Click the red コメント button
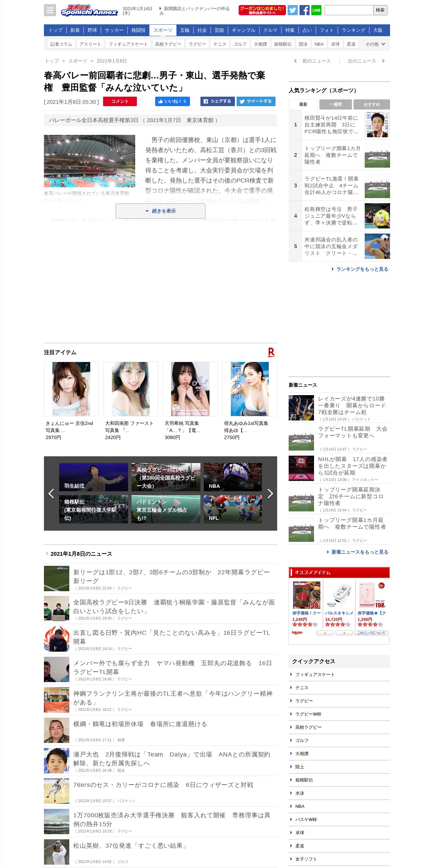 point(120,101)
